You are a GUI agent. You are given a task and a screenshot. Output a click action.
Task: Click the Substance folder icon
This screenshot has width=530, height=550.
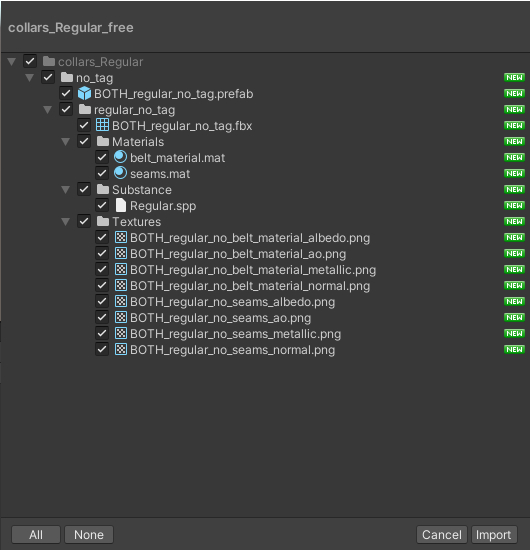click(103, 189)
